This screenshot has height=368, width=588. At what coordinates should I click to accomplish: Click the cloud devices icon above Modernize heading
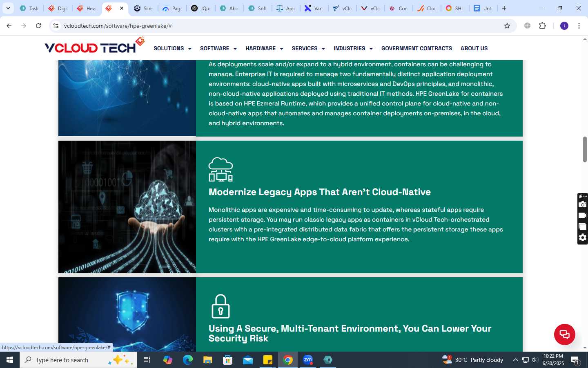coord(220,169)
